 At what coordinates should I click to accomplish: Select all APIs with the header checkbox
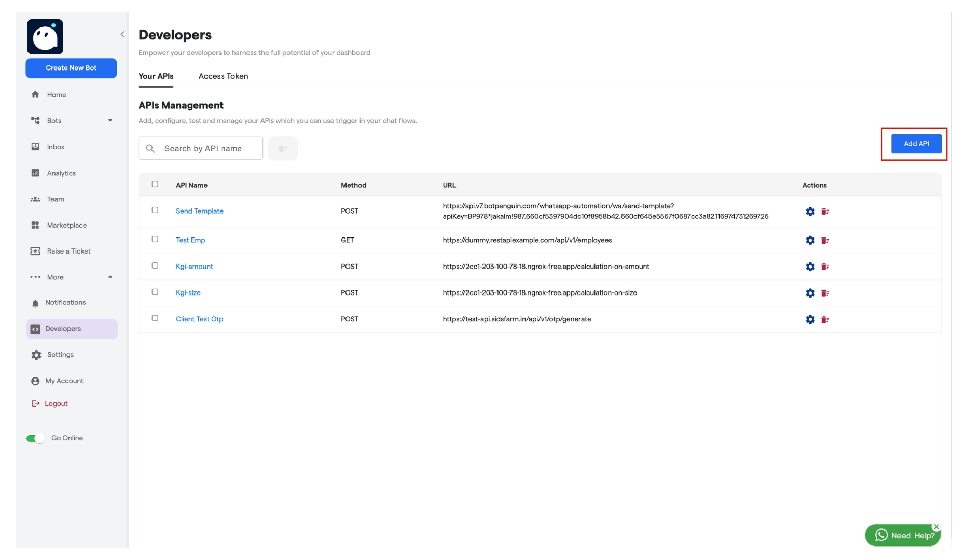tap(155, 184)
